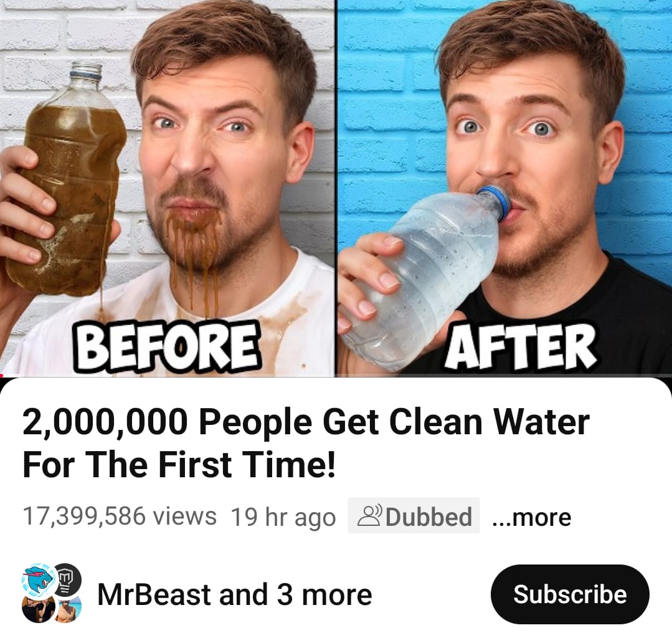Expand the description with ...more

pos(532,517)
